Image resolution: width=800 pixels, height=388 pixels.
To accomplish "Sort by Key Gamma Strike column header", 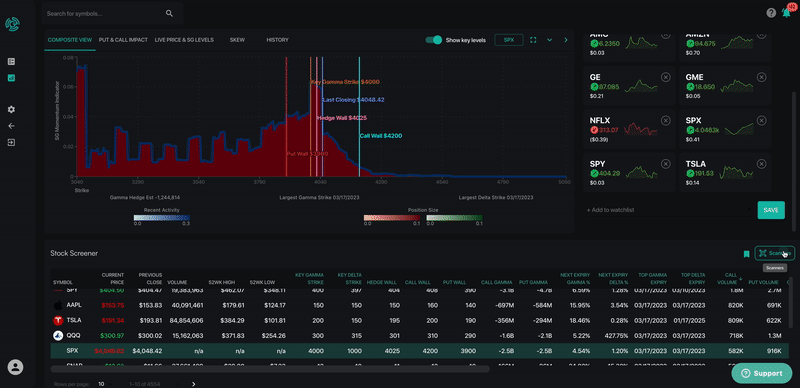I will (309, 278).
